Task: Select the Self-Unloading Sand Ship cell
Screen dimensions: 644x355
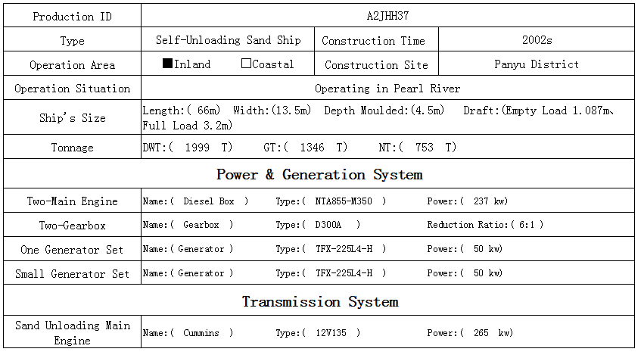Action: (x=228, y=40)
